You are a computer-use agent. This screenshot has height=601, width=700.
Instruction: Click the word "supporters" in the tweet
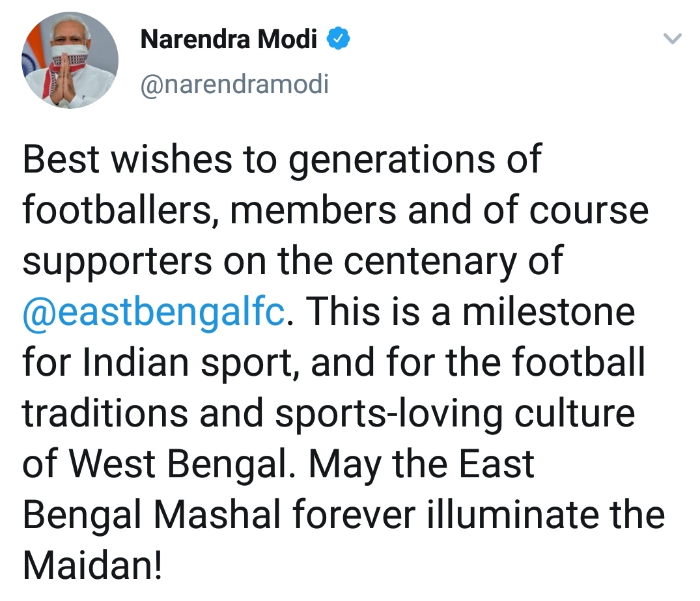(117, 261)
